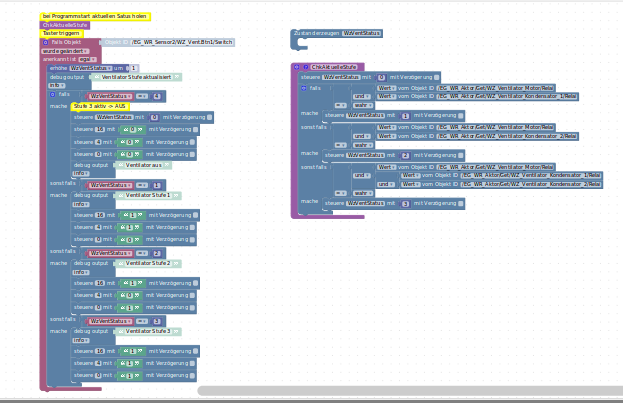
Task: Select the 'Zustand erzeugen' block
Action: pyautogui.click(x=314, y=34)
